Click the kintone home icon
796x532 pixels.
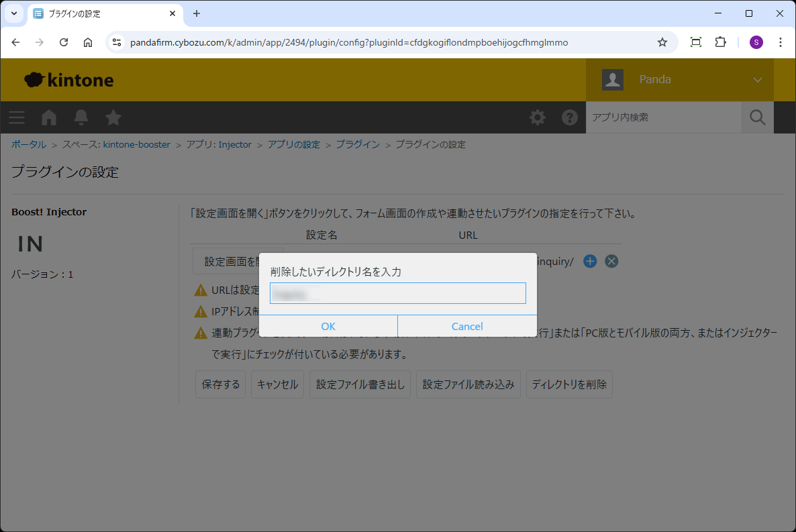tap(49, 117)
